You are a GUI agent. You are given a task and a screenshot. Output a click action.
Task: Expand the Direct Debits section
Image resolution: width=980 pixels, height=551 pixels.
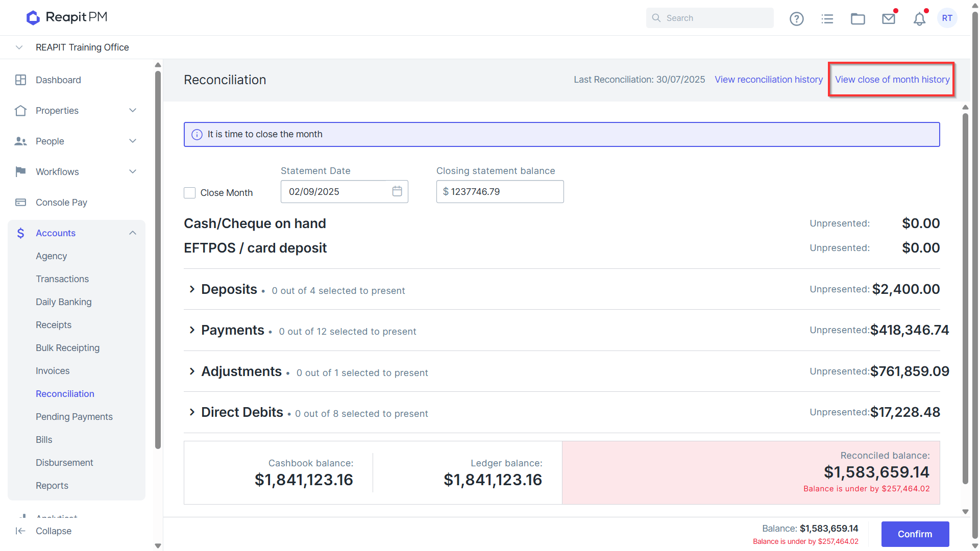tap(192, 412)
